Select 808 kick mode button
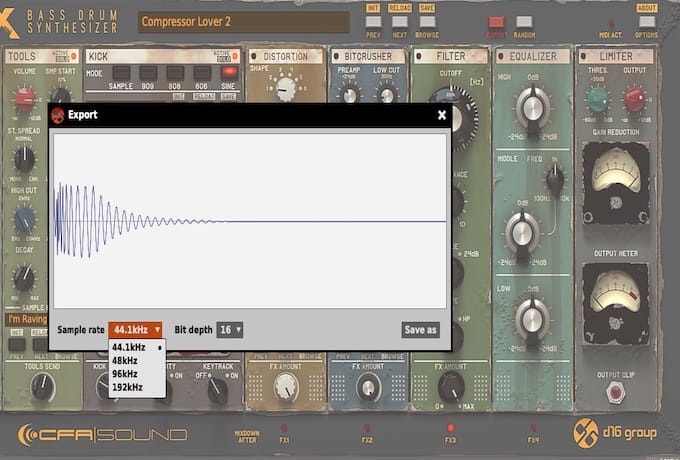 pyautogui.click(x=175, y=73)
